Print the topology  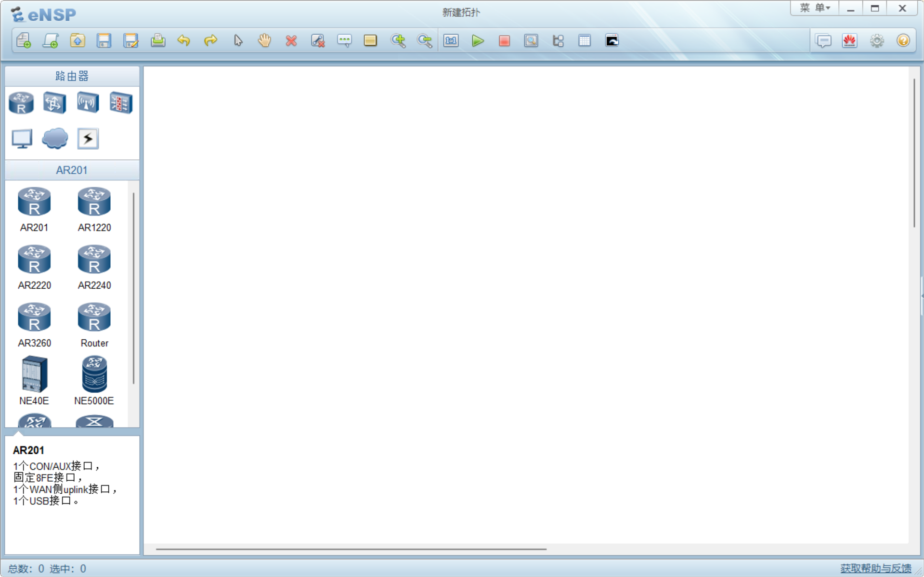[x=158, y=41]
